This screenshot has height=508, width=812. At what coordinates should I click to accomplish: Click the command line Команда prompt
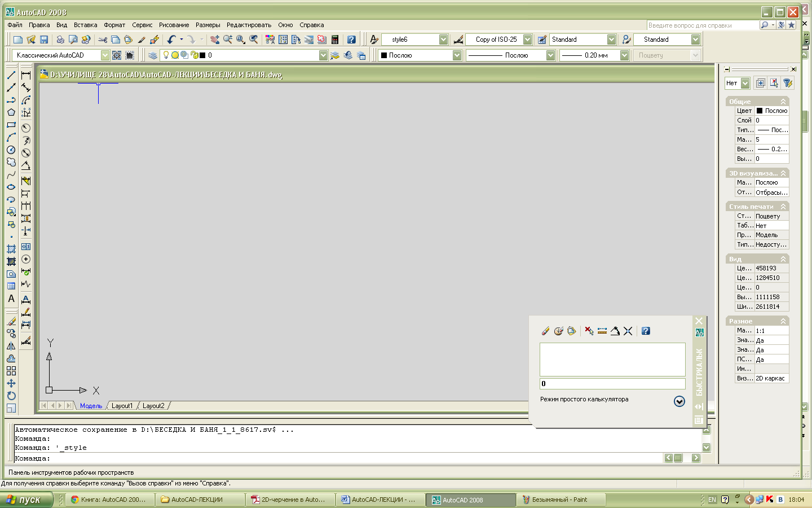coord(338,458)
